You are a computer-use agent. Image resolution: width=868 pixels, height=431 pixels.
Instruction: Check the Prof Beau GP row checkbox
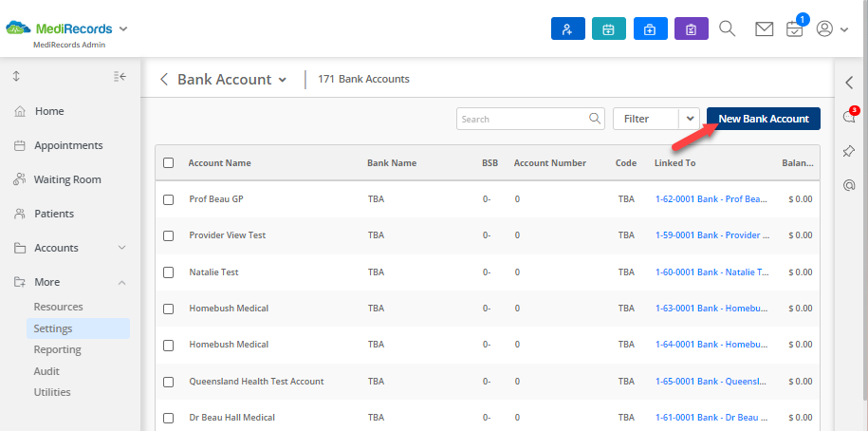(168, 199)
